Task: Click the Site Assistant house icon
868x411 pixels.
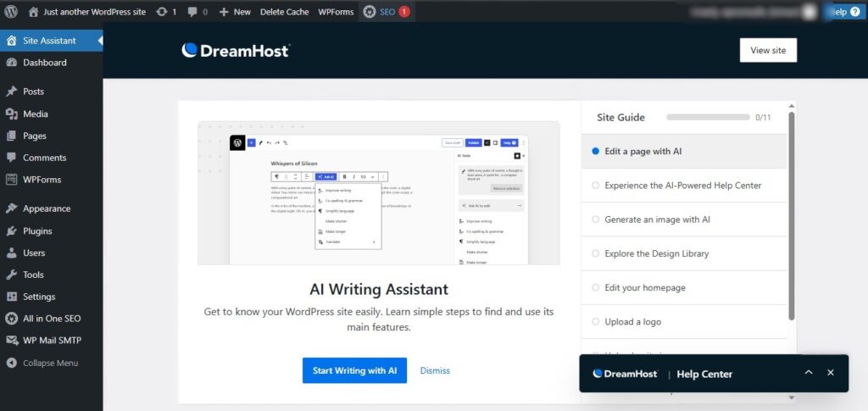Action: click(11, 41)
